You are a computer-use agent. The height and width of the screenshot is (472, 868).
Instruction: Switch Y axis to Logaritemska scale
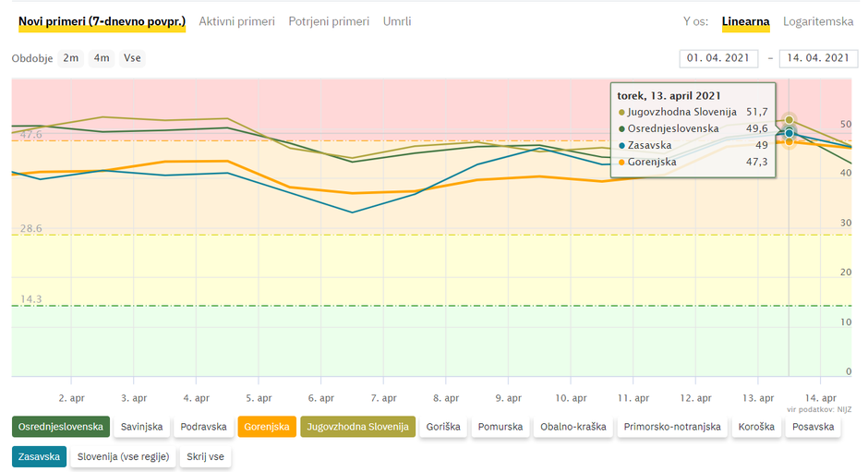(x=818, y=21)
